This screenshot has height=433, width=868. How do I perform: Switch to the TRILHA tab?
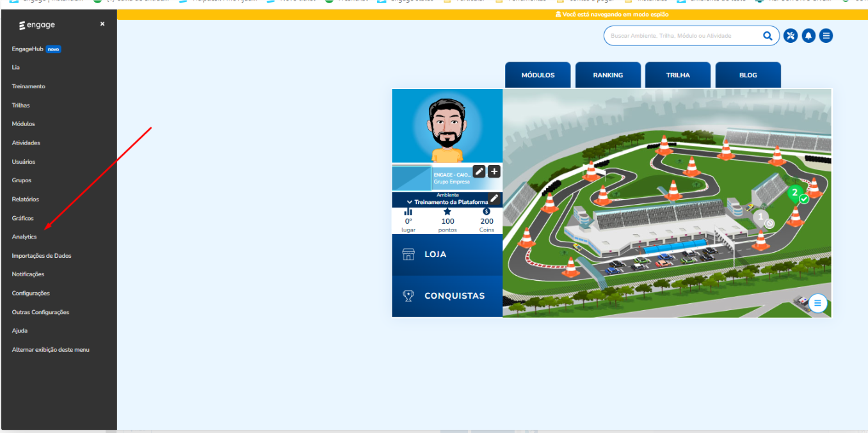[678, 75]
